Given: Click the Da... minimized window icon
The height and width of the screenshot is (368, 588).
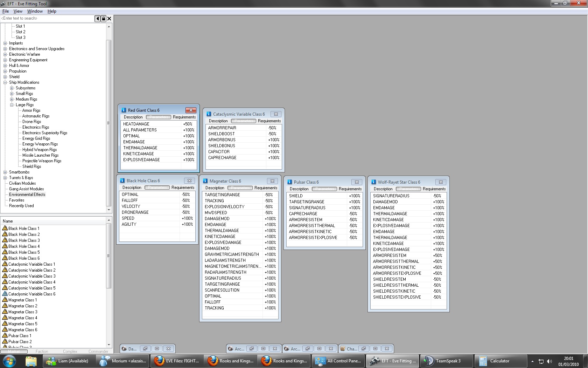Looking at the screenshot, I should [x=124, y=349].
